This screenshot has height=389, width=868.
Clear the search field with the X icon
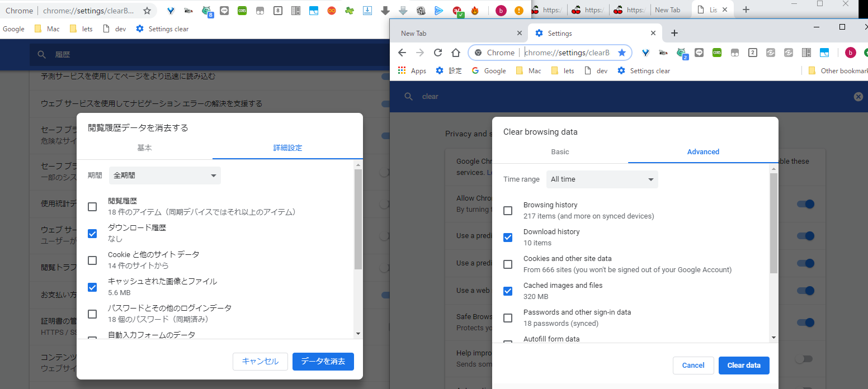click(x=858, y=97)
